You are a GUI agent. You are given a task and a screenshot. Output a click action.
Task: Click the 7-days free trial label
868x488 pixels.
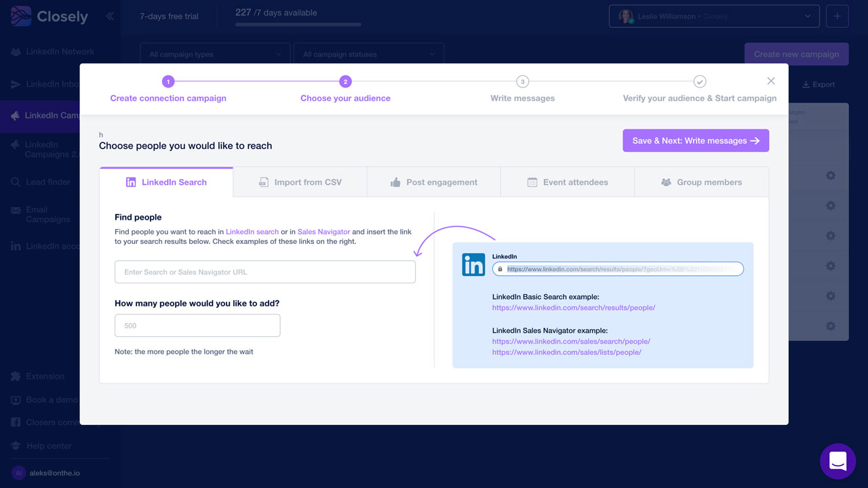pyautogui.click(x=169, y=16)
